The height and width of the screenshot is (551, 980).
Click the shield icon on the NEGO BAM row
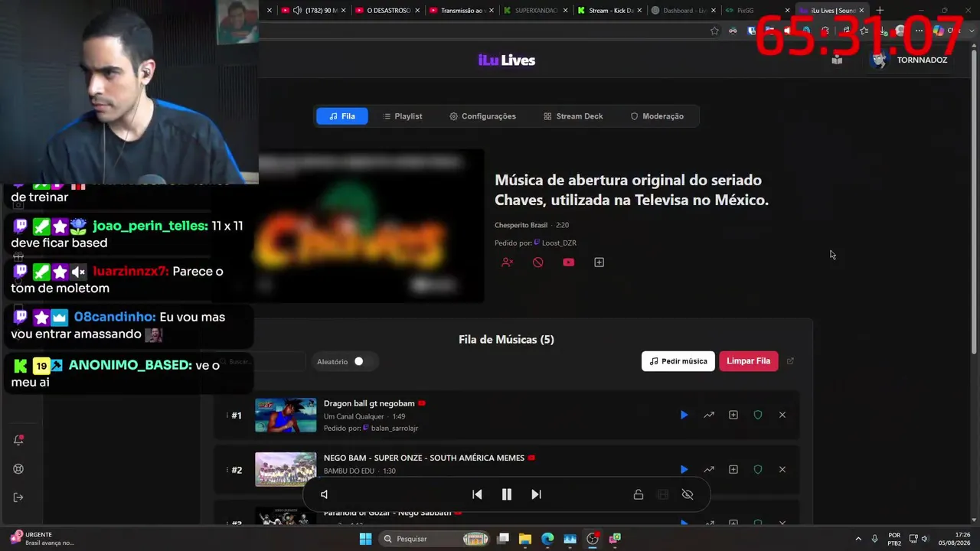[x=758, y=469]
